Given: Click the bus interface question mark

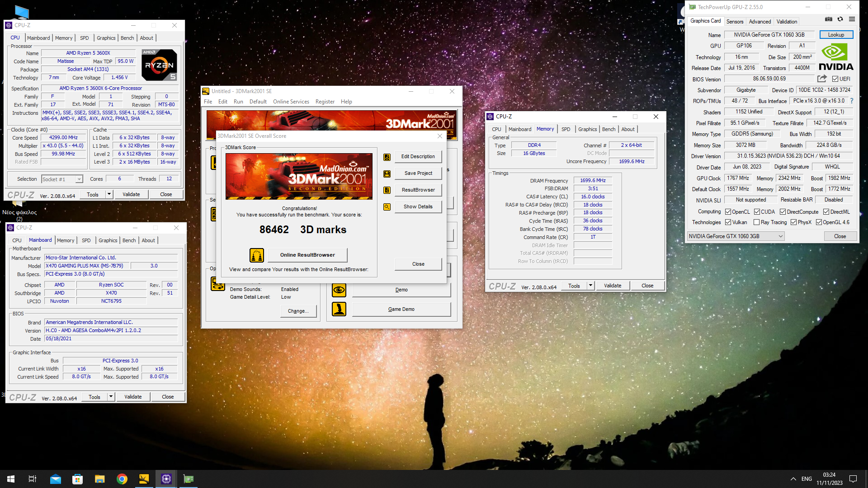Looking at the screenshot, I should (852, 101).
